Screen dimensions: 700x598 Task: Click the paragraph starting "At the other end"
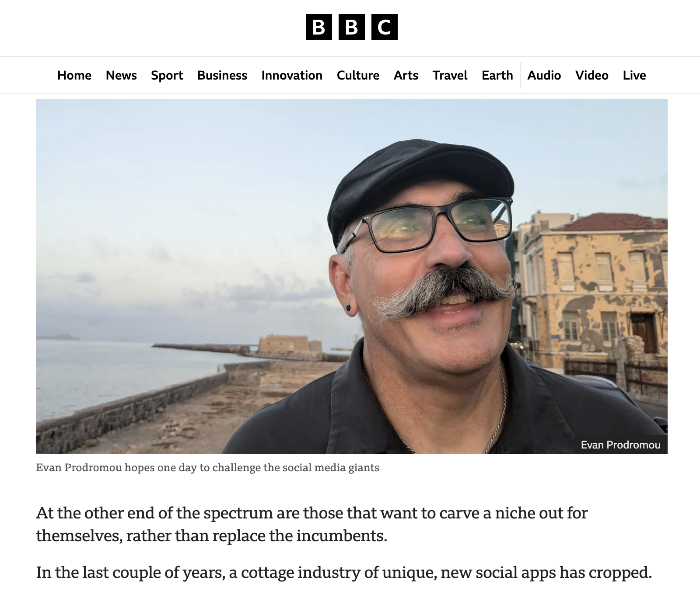pos(311,524)
